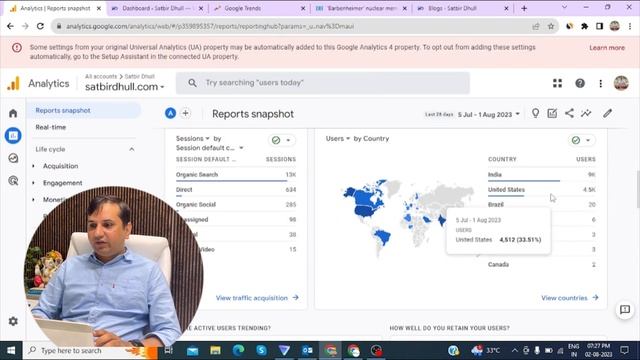This screenshot has height=360, width=640.
Task: Reload the browser page
Action: click(40, 26)
